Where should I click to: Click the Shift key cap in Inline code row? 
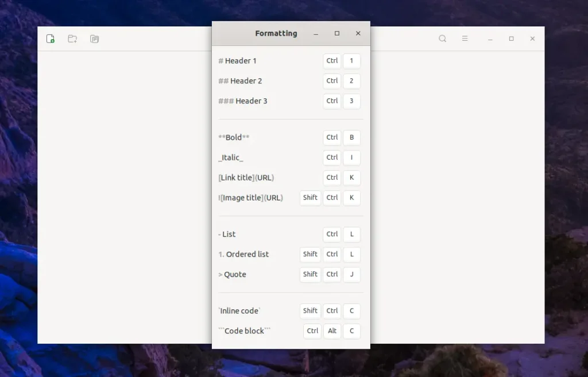(x=310, y=311)
